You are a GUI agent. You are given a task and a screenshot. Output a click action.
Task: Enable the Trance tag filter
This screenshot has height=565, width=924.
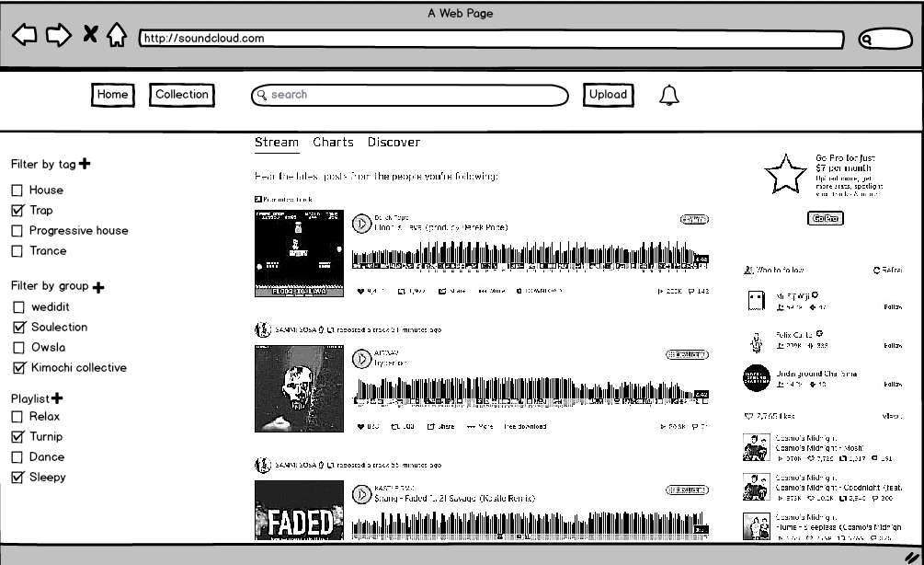coord(17,251)
